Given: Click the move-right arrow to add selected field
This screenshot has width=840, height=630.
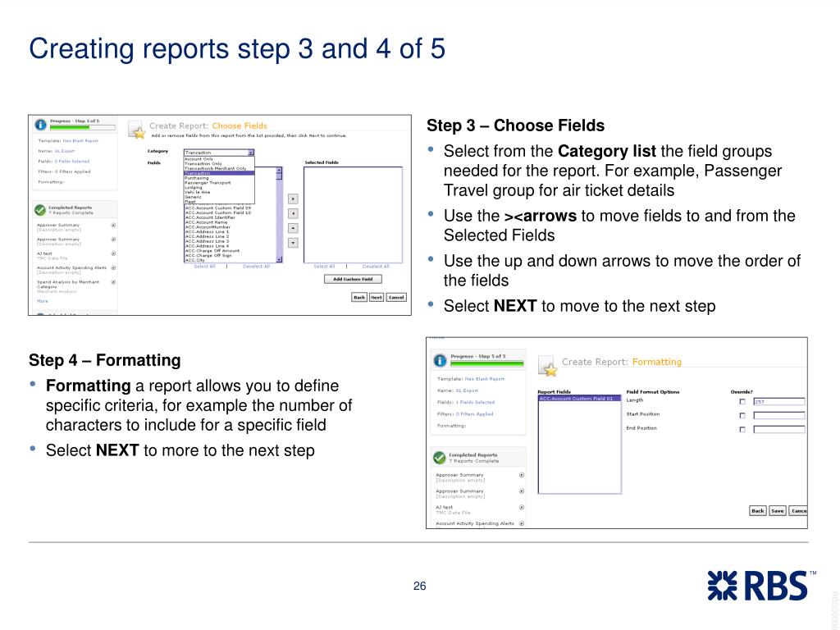Looking at the screenshot, I should (x=293, y=199).
